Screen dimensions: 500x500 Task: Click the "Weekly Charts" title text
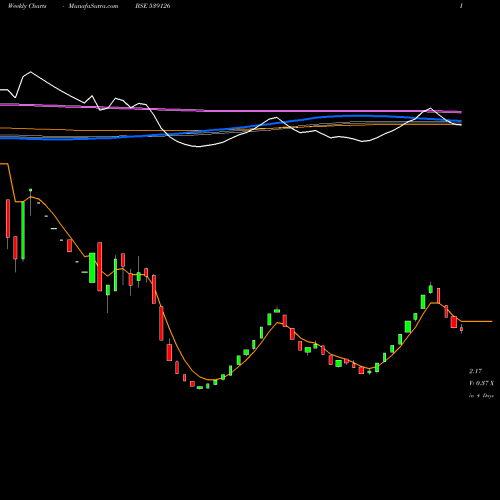coord(27,6)
